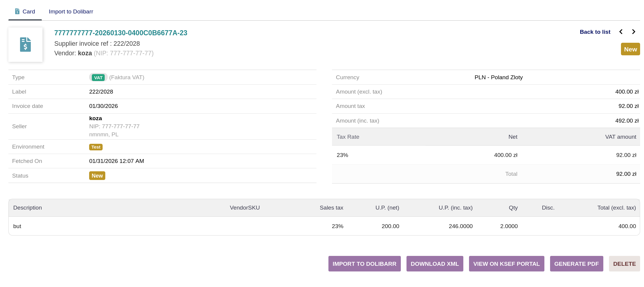This screenshot has height=287, width=644.
Task: Click the GENERATE PDF button
Action: pyautogui.click(x=576, y=264)
